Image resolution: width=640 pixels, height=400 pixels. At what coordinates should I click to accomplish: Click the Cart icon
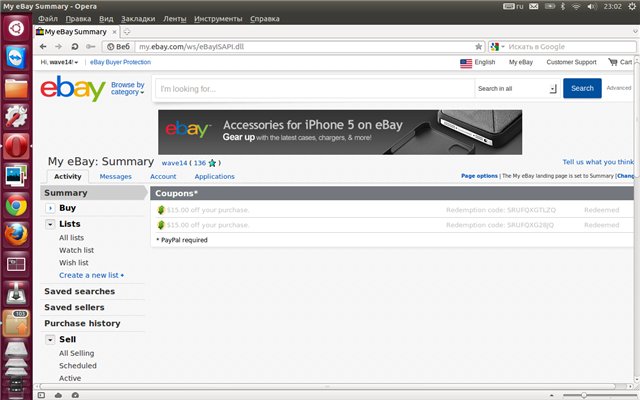(x=613, y=62)
